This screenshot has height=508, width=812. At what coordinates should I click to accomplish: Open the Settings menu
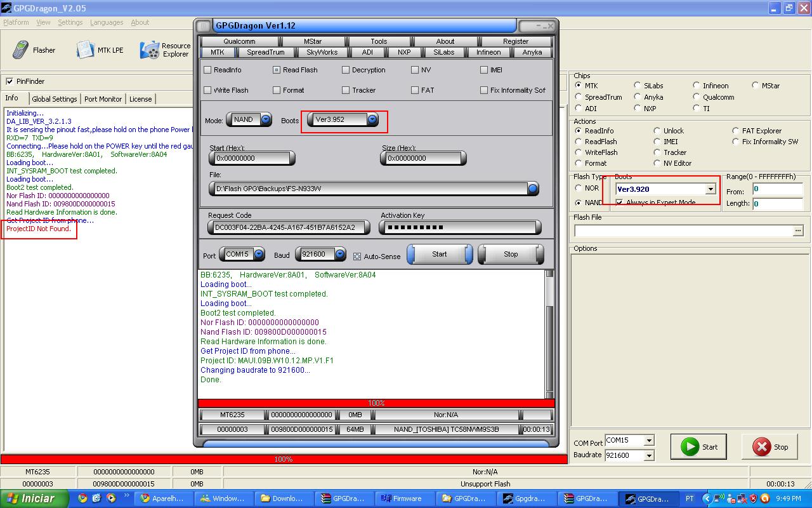(x=70, y=22)
